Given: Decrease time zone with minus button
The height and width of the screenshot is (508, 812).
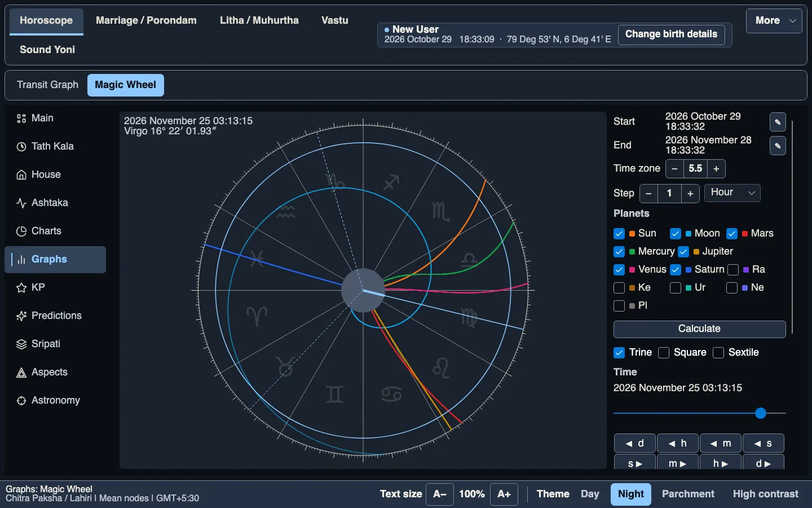Looking at the screenshot, I should pos(674,169).
